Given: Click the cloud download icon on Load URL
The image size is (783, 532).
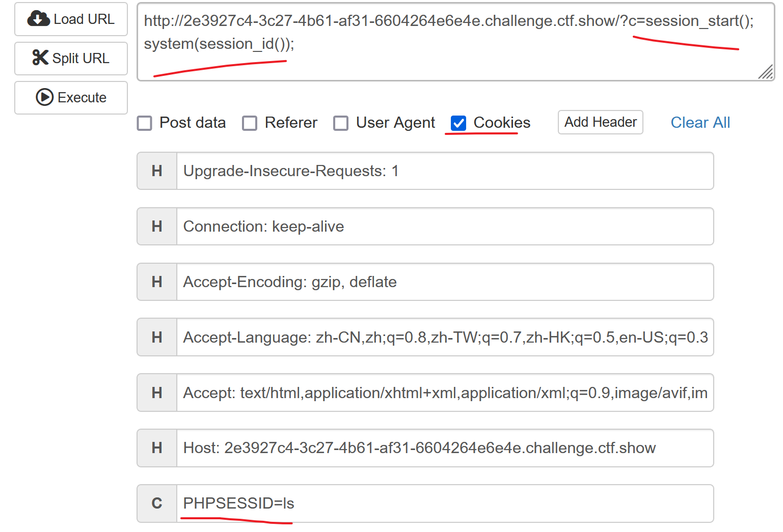Looking at the screenshot, I should point(38,19).
